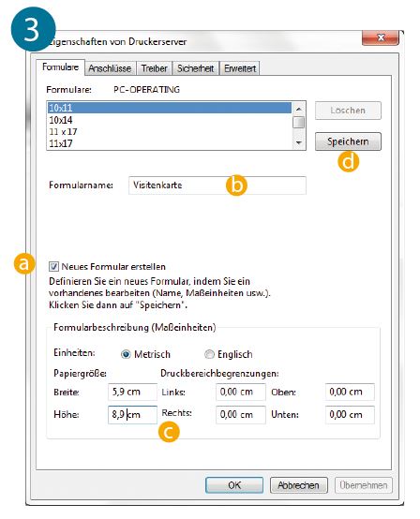
Task: Go to the Erweitert tab
Action: tap(240, 68)
